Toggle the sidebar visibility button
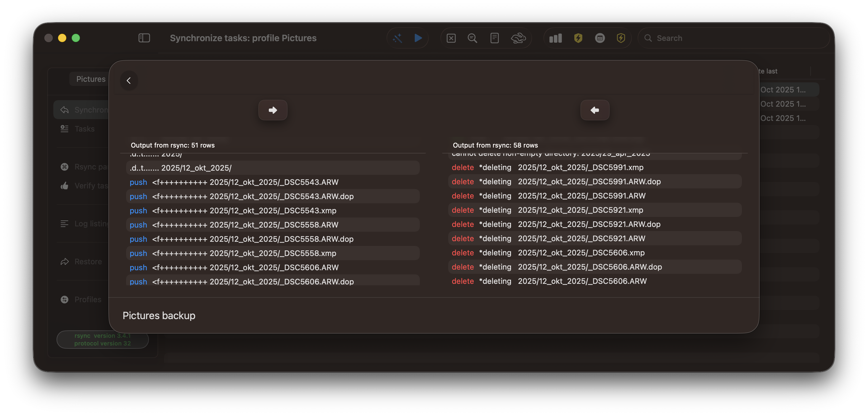The image size is (868, 416). [x=144, y=38]
